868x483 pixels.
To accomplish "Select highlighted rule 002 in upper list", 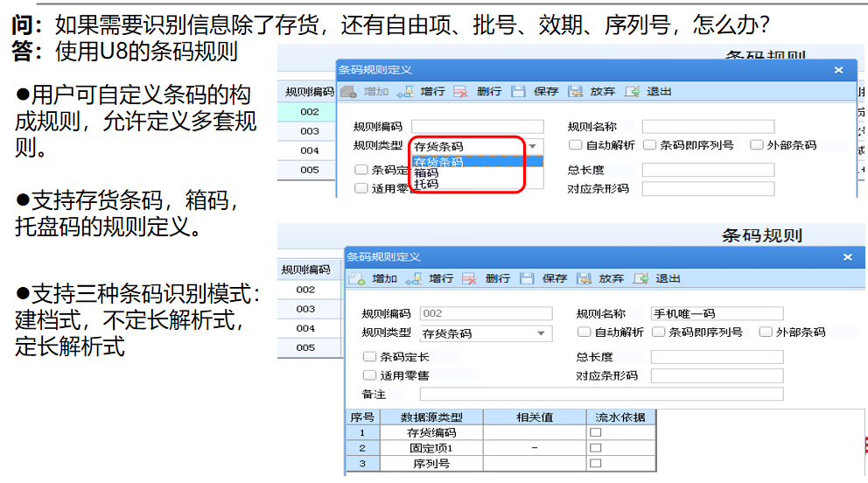I will 307,112.
